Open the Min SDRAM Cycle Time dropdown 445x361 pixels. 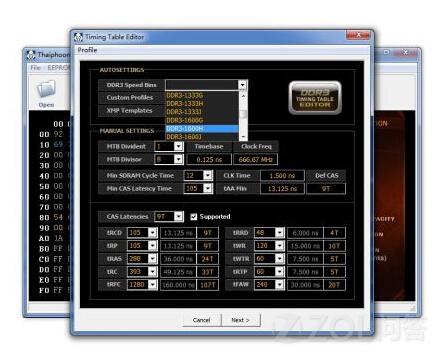[208, 175]
